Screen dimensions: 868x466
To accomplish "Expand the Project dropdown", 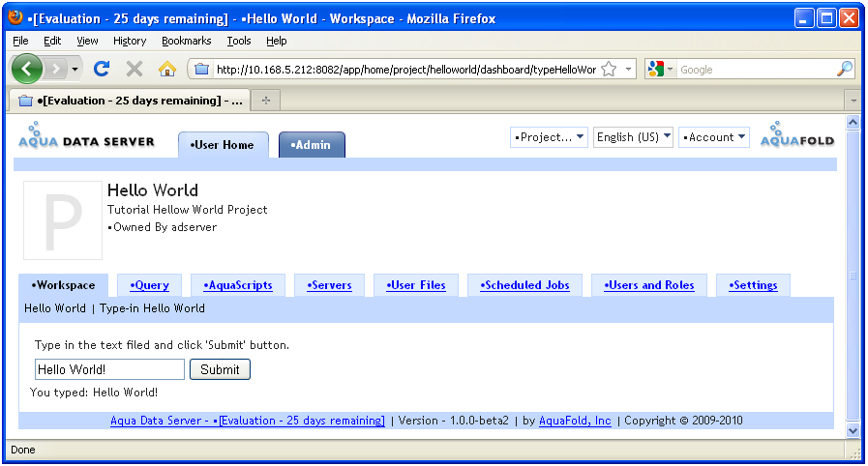I will pos(549,137).
